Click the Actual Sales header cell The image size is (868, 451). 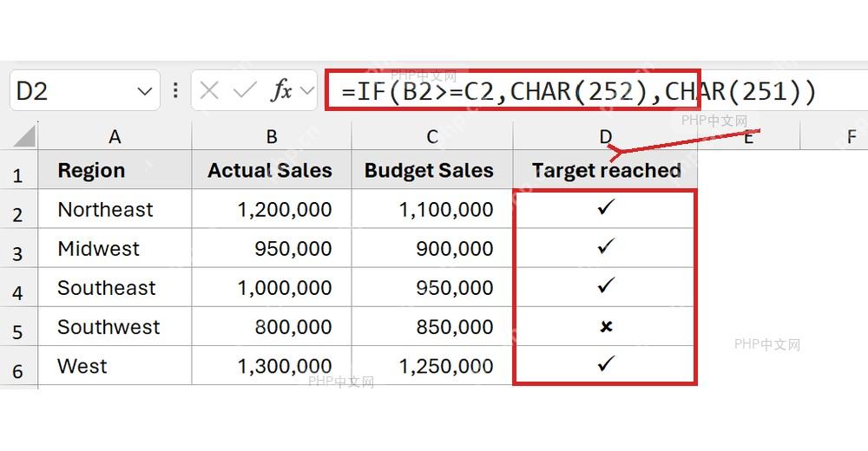tap(271, 170)
